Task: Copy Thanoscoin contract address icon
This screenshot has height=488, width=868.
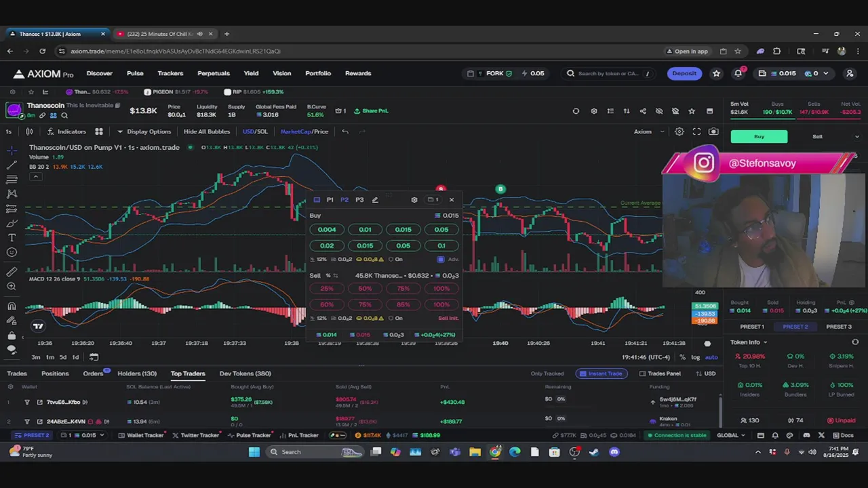Action: [x=117, y=106]
